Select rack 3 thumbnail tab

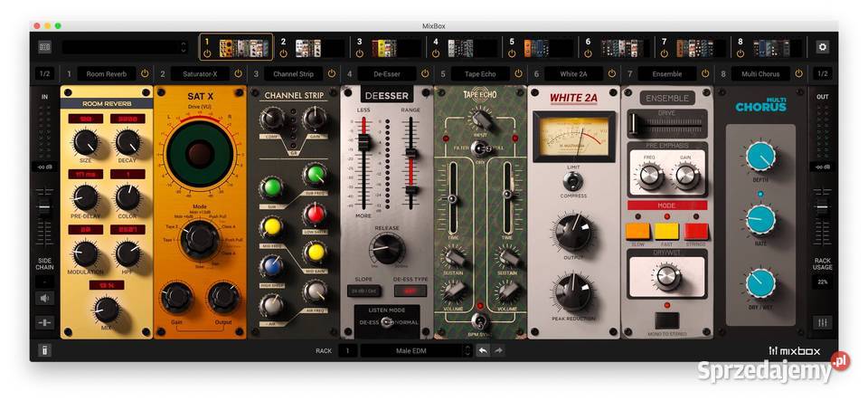click(388, 48)
